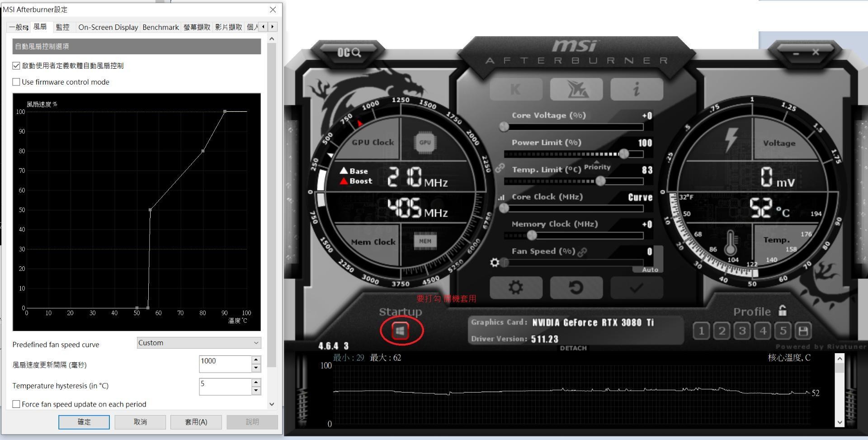Image resolution: width=868 pixels, height=440 pixels.
Task: Click the fan update interval 1000 field
Action: point(225,364)
